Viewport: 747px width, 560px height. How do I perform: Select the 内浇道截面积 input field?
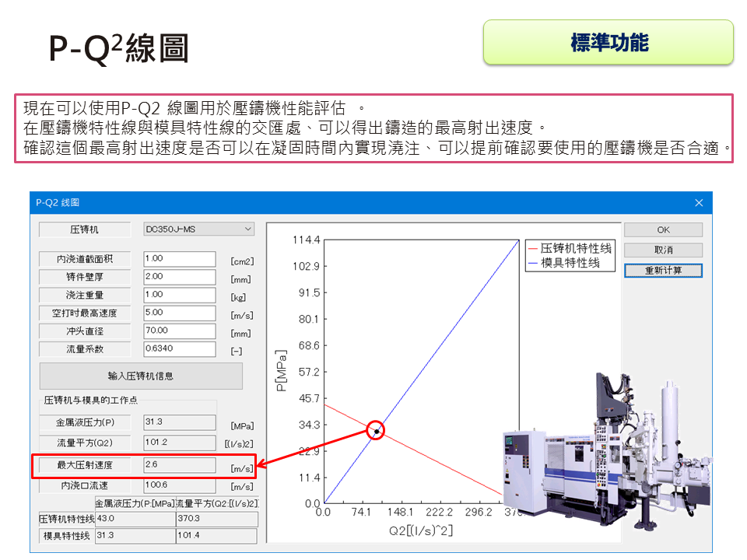179,258
